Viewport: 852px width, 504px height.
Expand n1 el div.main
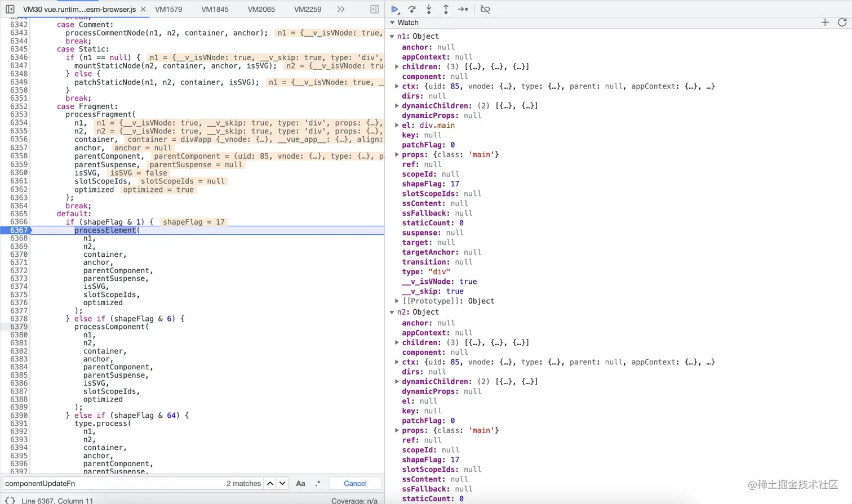[x=397, y=125]
